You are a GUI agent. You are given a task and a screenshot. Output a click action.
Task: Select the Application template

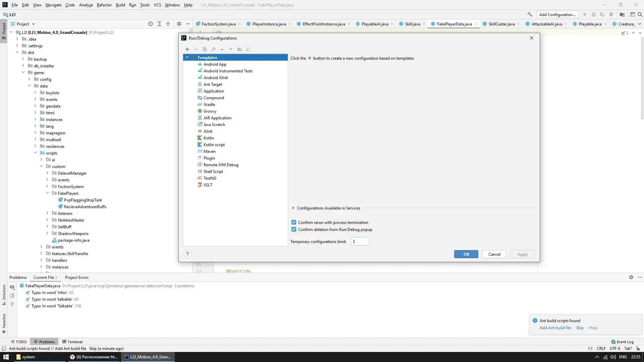(x=214, y=91)
